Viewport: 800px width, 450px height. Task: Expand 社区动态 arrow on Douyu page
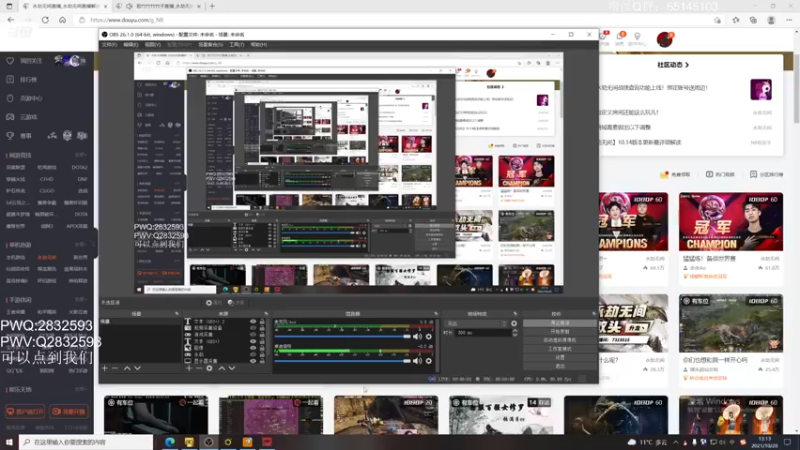[x=687, y=65]
